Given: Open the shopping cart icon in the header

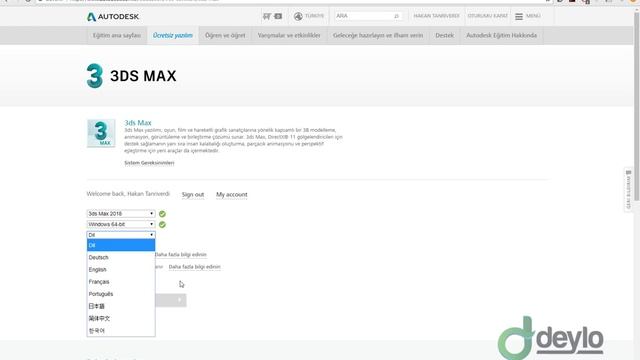Looking at the screenshot, I should pos(267,16).
